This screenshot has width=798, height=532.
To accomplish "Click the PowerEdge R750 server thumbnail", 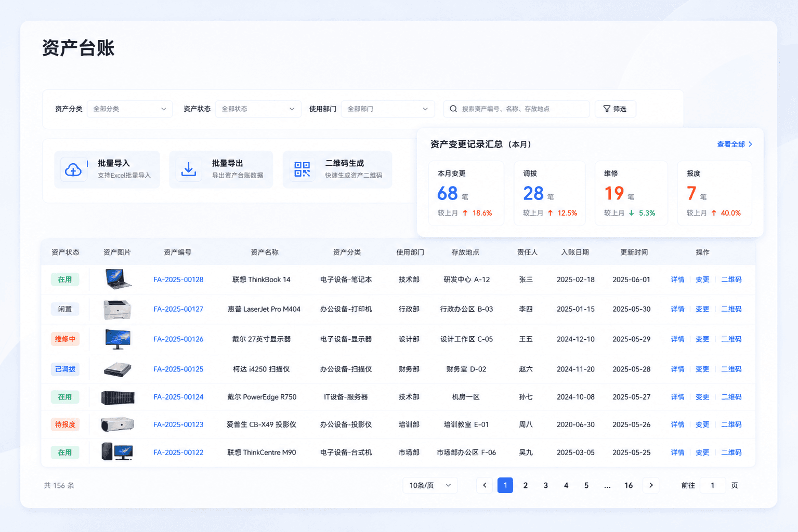I will [117, 397].
